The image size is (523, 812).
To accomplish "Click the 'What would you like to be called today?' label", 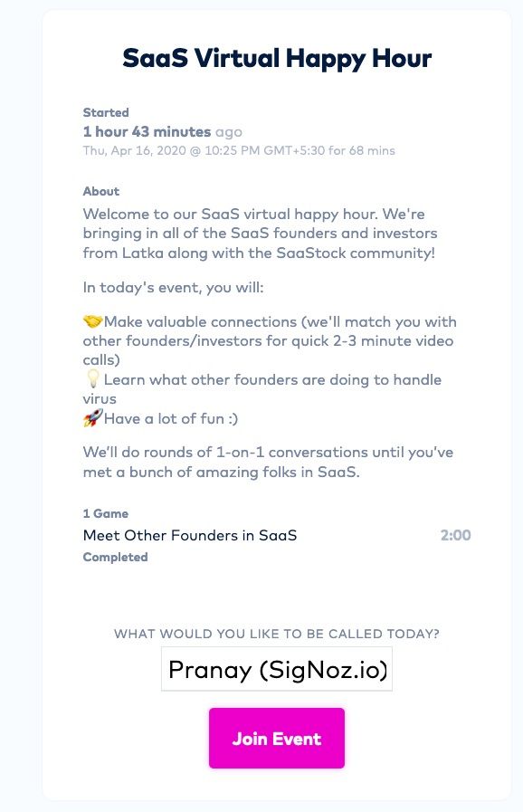I will click(277, 634).
